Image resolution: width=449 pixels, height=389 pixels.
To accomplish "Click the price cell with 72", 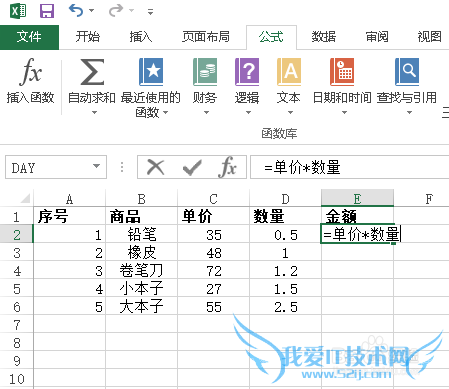I will click(x=213, y=271).
